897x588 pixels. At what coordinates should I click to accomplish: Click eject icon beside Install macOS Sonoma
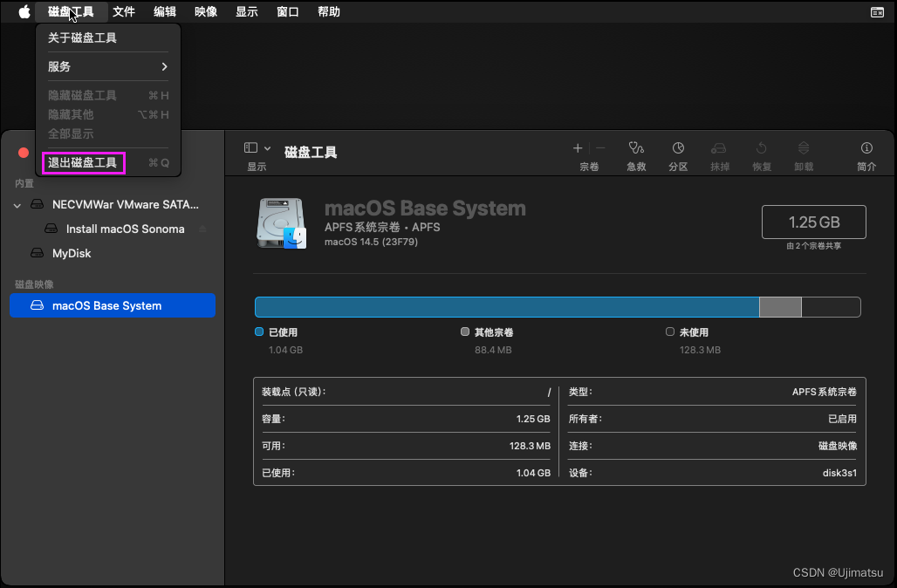202,229
